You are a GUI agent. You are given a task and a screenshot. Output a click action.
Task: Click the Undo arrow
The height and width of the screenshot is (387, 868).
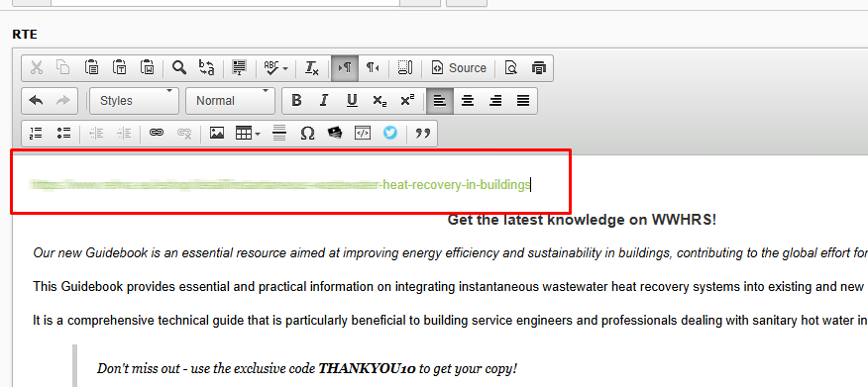pos(36,101)
